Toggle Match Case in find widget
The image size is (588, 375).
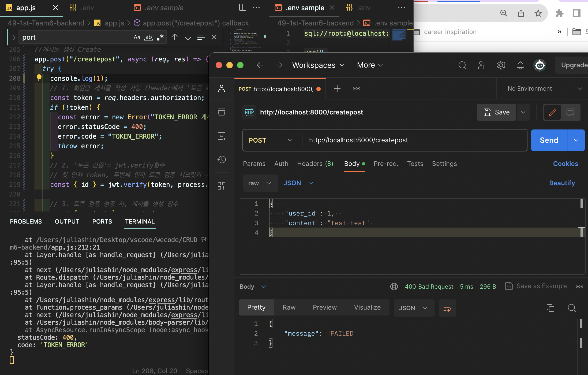tap(137, 37)
